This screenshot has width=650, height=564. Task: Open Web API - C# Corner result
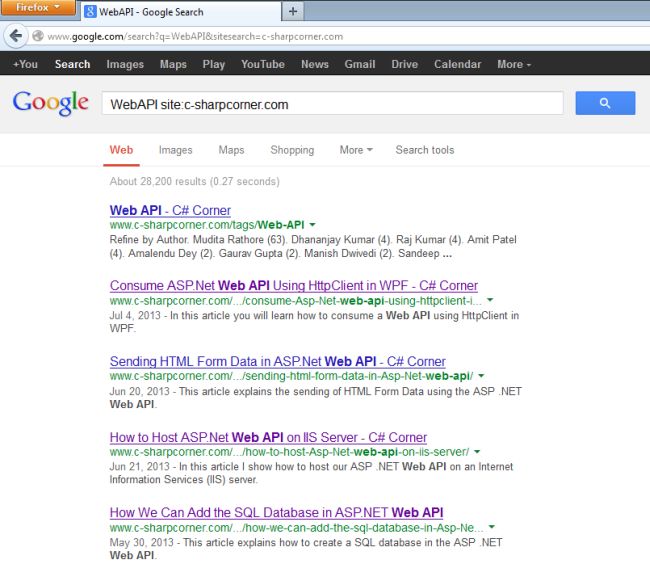[170, 211]
